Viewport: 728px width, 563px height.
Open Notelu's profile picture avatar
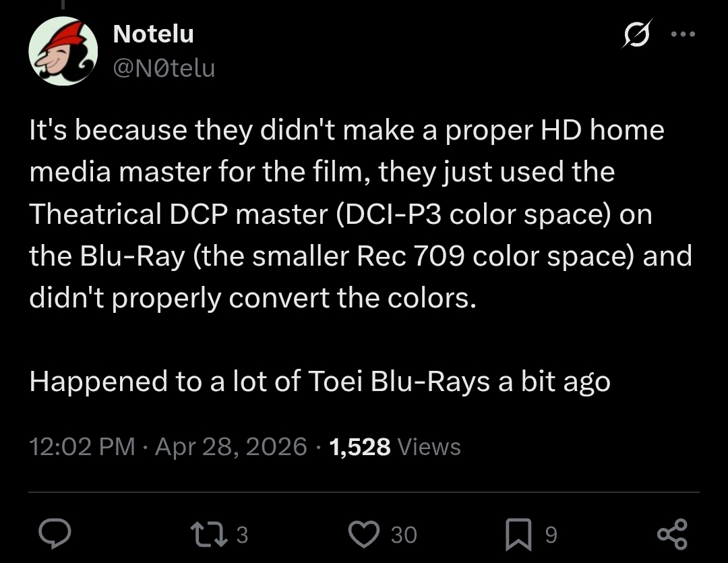tap(63, 51)
